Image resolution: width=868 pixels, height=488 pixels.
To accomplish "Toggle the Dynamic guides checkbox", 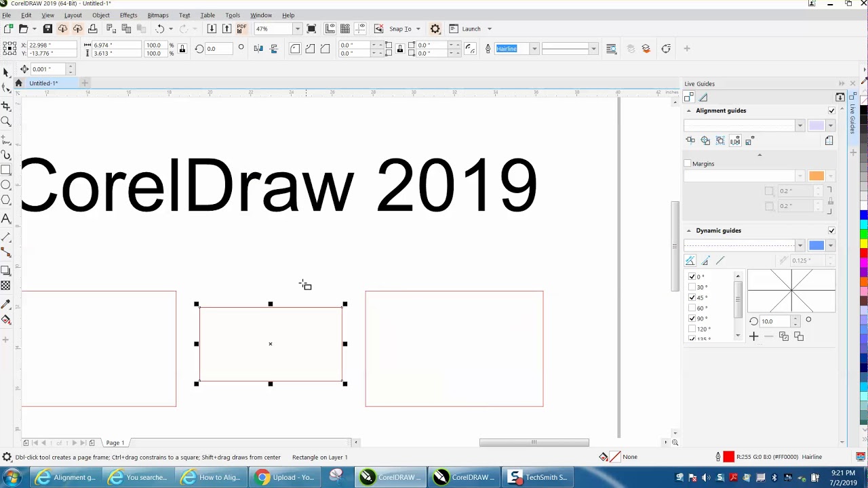I will pyautogui.click(x=831, y=230).
